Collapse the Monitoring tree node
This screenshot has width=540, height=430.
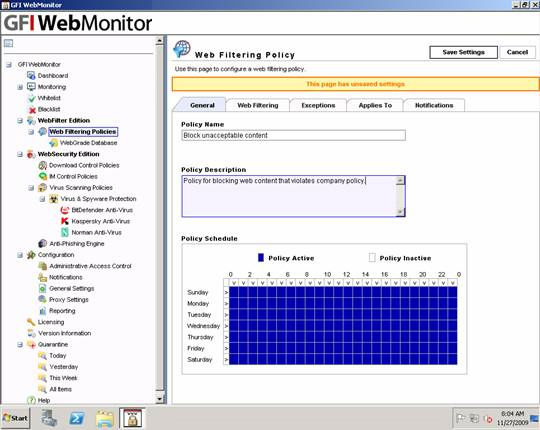click(x=20, y=87)
